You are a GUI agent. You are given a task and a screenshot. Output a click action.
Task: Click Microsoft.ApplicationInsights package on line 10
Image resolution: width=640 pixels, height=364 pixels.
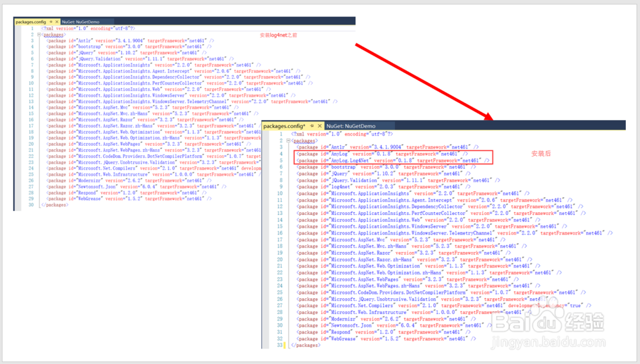point(413,193)
